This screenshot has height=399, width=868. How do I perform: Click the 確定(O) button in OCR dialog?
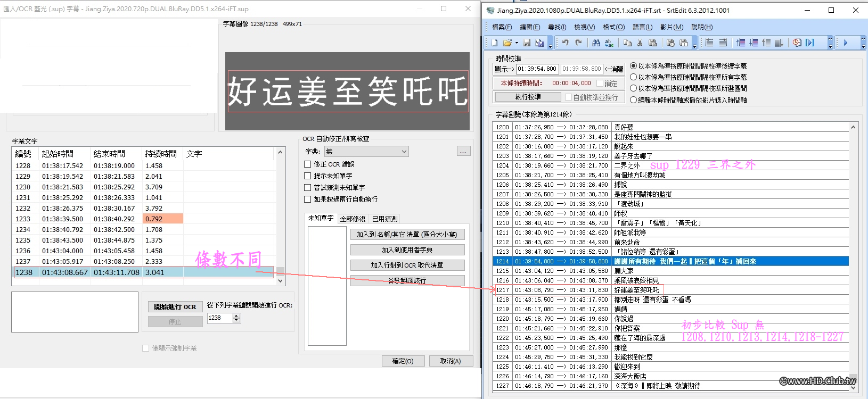click(x=403, y=361)
